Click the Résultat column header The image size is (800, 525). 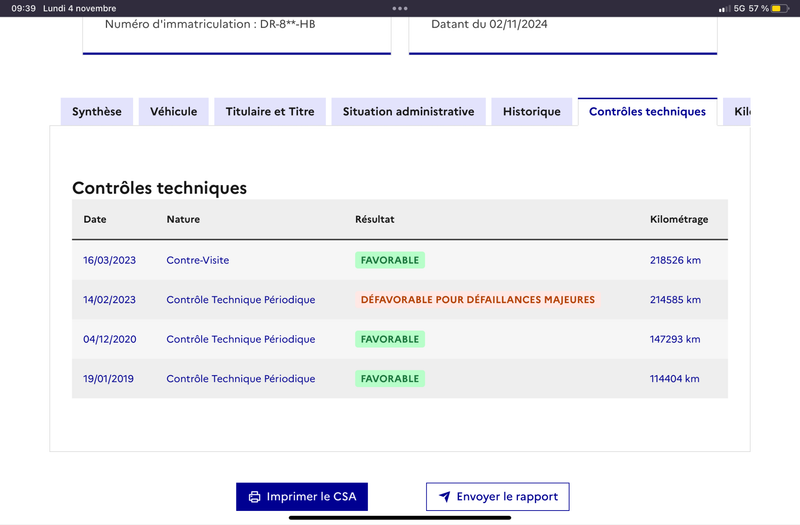coord(374,219)
